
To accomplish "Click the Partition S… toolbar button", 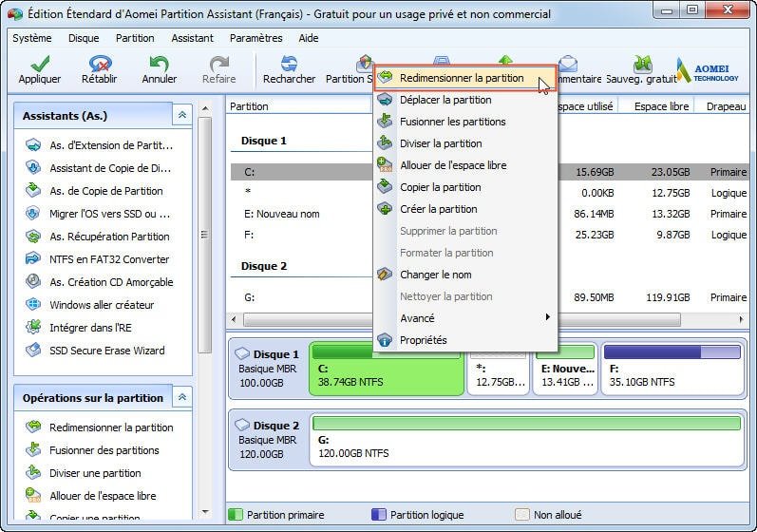I will click(x=349, y=69).
